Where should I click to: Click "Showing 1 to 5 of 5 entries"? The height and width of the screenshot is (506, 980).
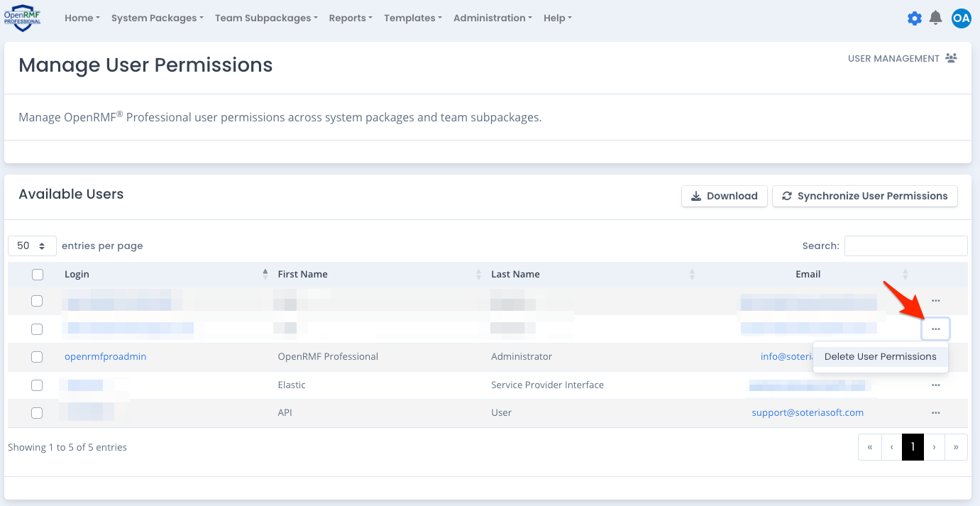coord(67,447)
